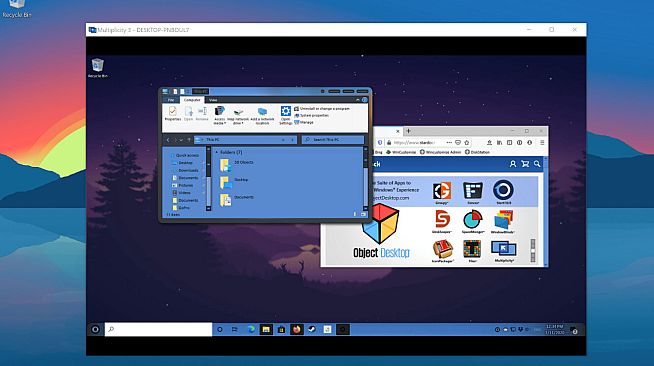Viewport: 654px width, 366px height.
Task: Click Quick access in navigation pane
Action: 186,155
